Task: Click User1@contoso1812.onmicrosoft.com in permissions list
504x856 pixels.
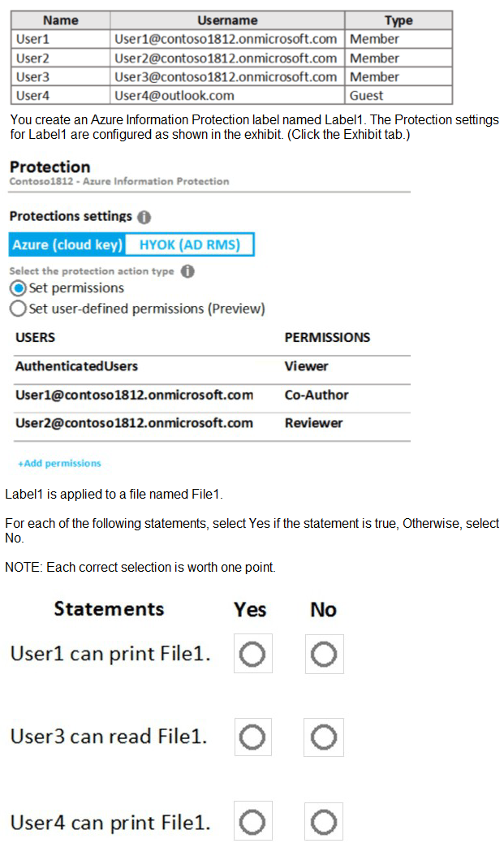Action: pyautogui.click(x=134, y=396)
